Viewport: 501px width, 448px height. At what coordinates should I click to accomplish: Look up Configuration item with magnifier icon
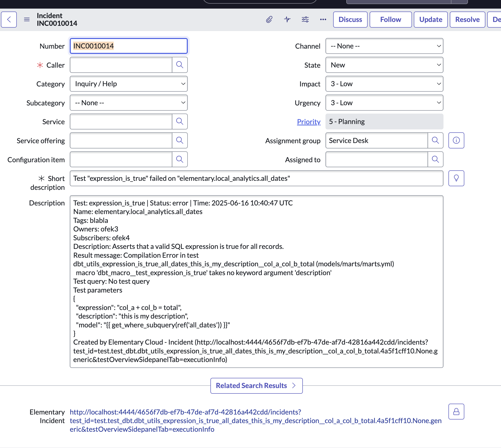coord(180,159)
